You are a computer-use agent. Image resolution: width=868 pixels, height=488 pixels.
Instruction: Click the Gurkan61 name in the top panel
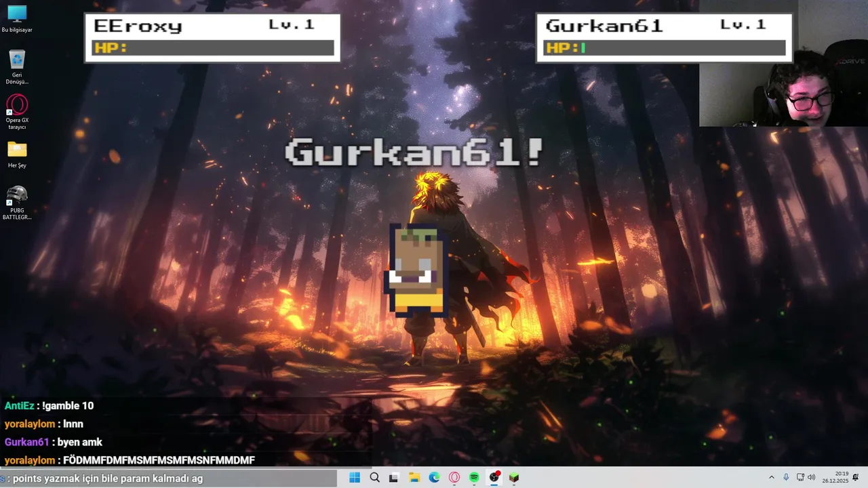click(x=604, y=26)
